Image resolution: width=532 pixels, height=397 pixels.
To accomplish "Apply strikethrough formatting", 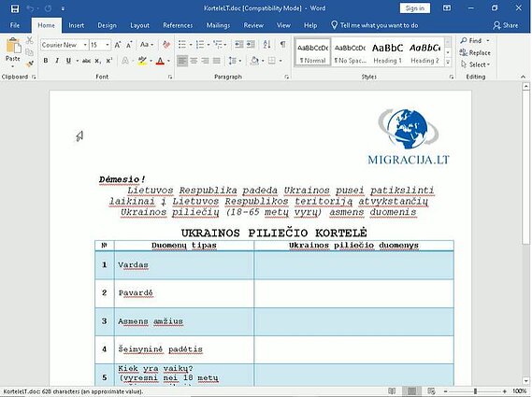I will [x=86, y=61].
